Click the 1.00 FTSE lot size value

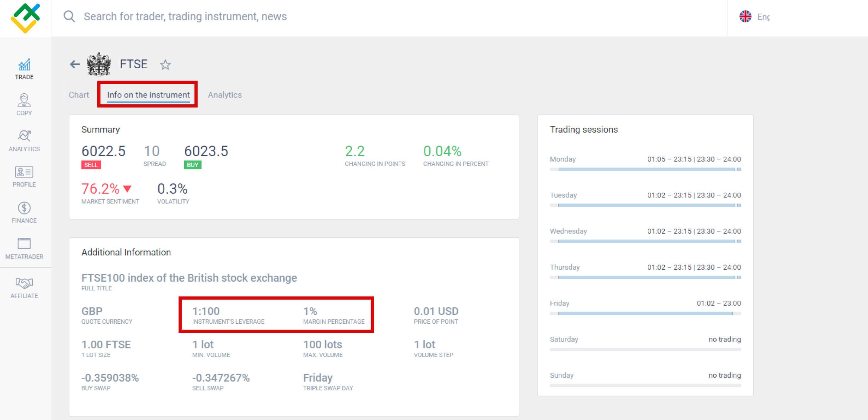point(106,345)
